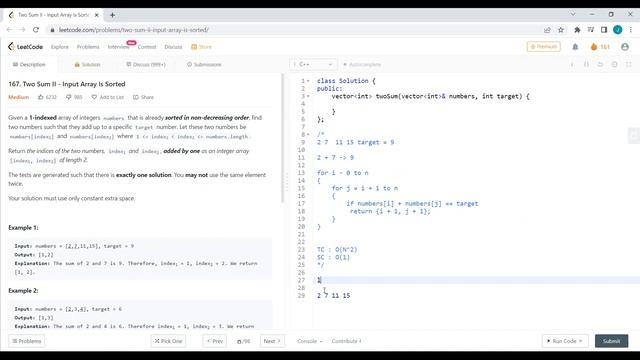Click the Share button
Viewport: 640px width, 360px height.
[x=143, y=97]
